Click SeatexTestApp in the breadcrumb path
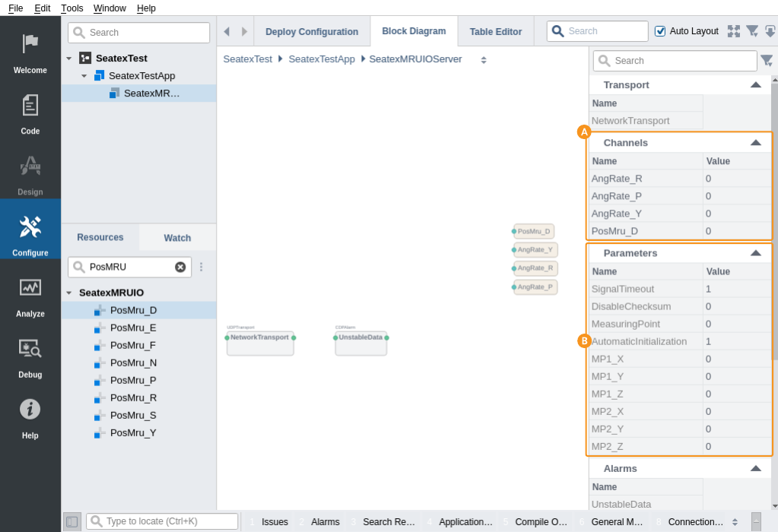This screenshot has width=778, height=532. tap(321, 59)
